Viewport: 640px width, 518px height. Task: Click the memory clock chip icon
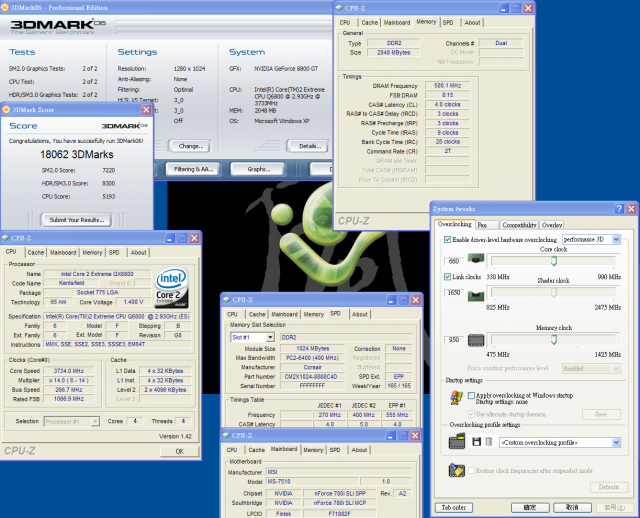(x=476, y=340)
